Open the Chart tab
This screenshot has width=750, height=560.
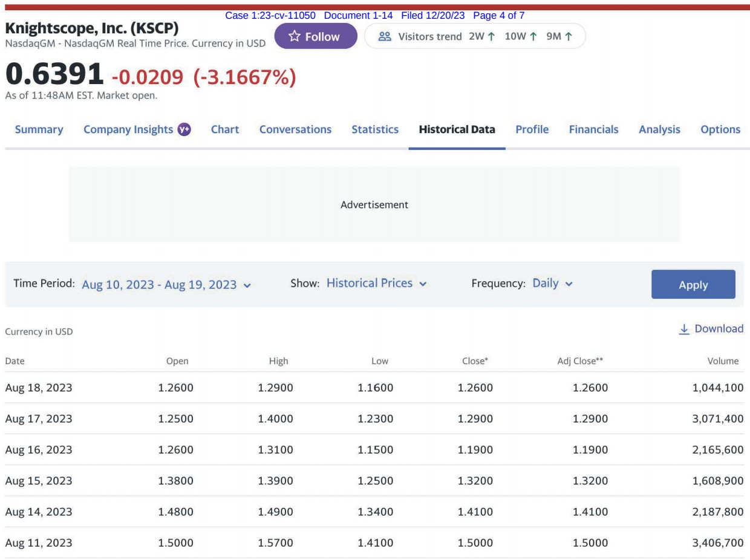(225, 129)
